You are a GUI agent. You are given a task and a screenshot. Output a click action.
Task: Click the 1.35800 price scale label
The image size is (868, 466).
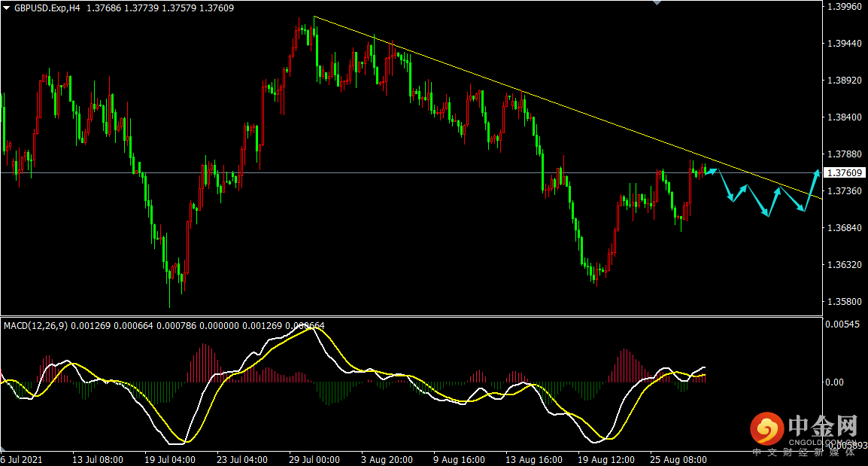844,301
